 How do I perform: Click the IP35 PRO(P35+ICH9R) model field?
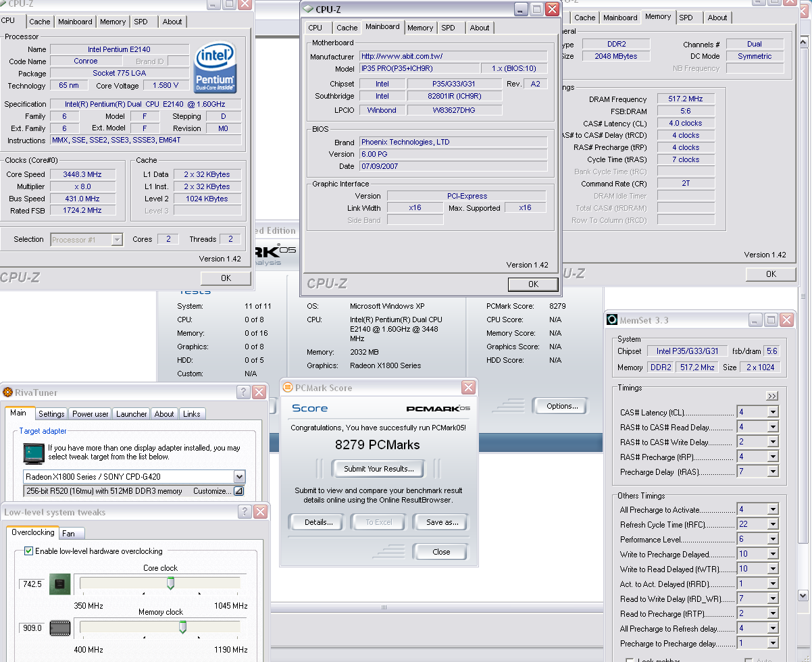coord(419,69)
